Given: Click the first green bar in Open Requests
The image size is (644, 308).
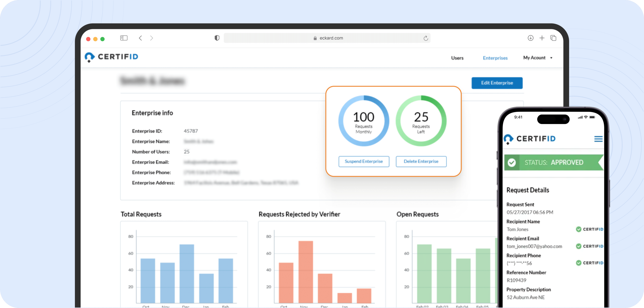Looking at the screenshot, I should coord(424,274).
